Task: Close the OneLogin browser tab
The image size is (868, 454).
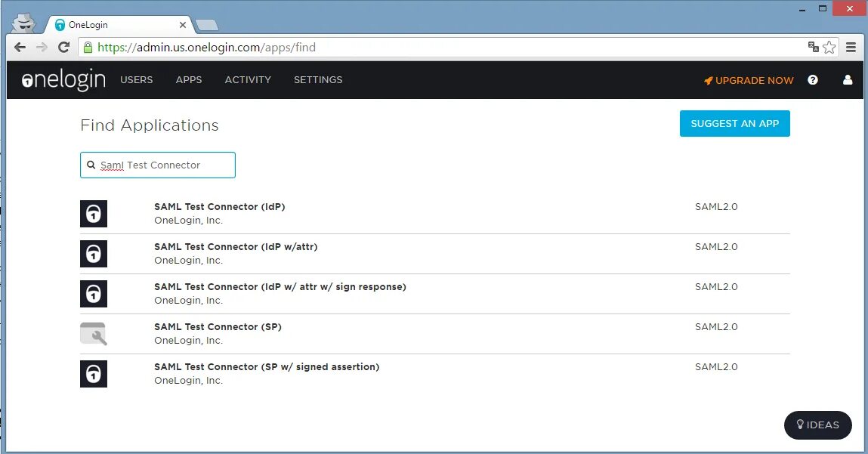Action: [183, 25]
